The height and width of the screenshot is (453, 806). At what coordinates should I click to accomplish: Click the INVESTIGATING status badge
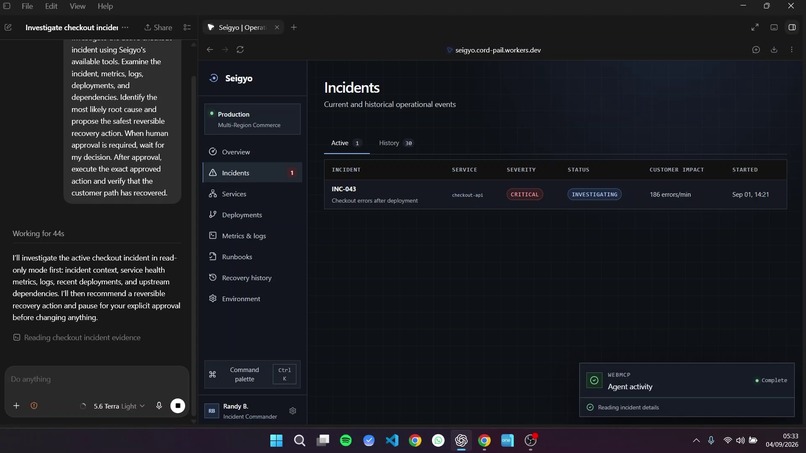coord(594,194)
